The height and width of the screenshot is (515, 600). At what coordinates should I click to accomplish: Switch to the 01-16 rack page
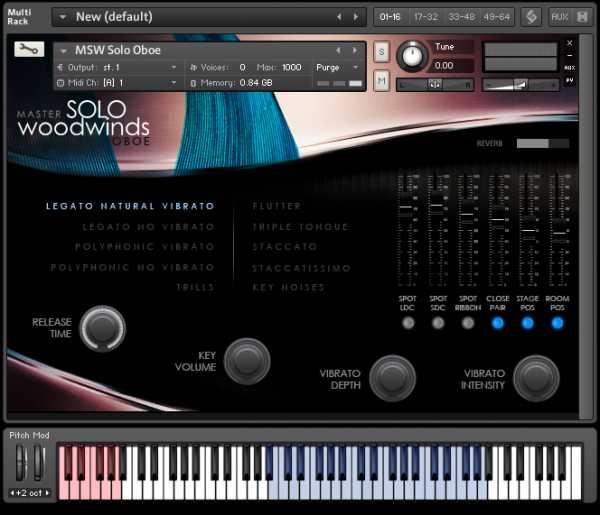click(390, 17)
